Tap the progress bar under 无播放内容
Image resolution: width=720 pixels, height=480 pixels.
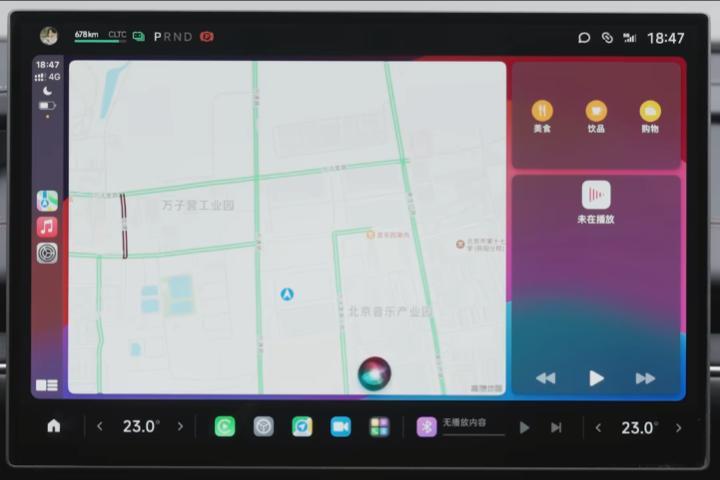pyautogui.click(x=473, y=434)
